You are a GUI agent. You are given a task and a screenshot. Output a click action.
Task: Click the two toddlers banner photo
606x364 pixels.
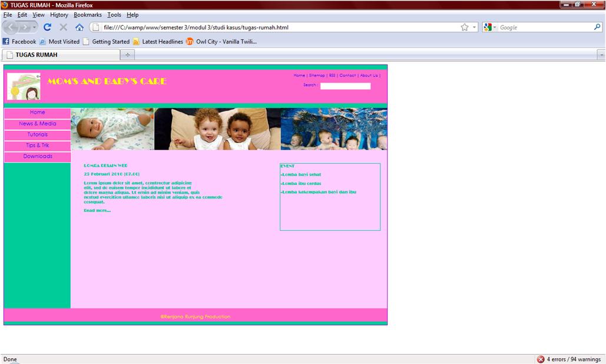pyautogui.click(x=217, y=129)
